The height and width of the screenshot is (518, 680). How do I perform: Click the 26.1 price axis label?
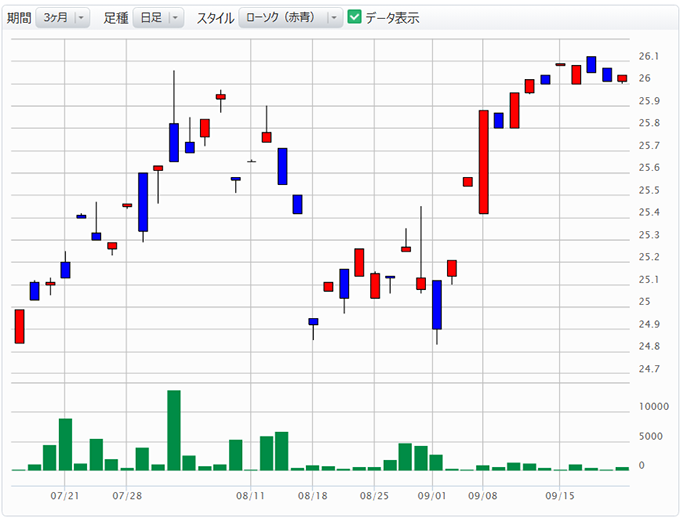[x=647, y=56]
